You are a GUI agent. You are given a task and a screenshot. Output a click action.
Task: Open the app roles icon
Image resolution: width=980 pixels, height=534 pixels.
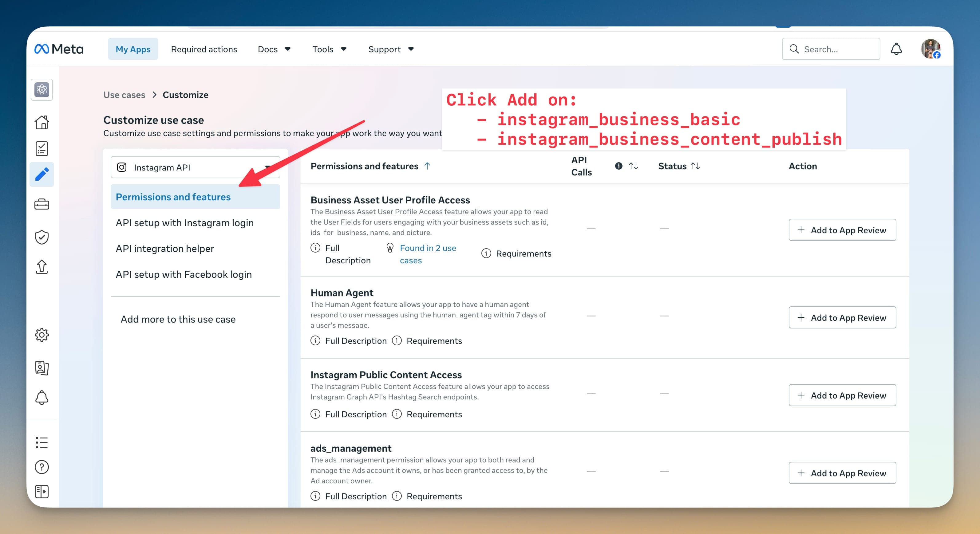point(42,368)
